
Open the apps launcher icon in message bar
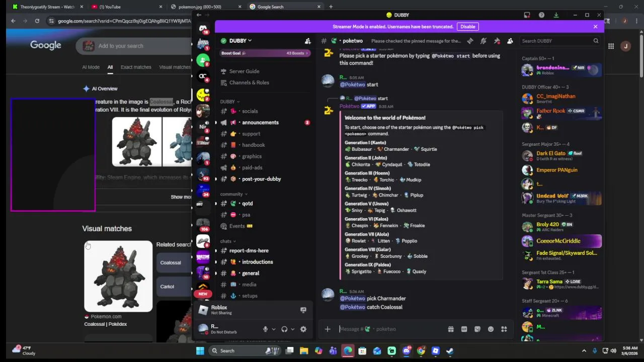tap(504, 329)
